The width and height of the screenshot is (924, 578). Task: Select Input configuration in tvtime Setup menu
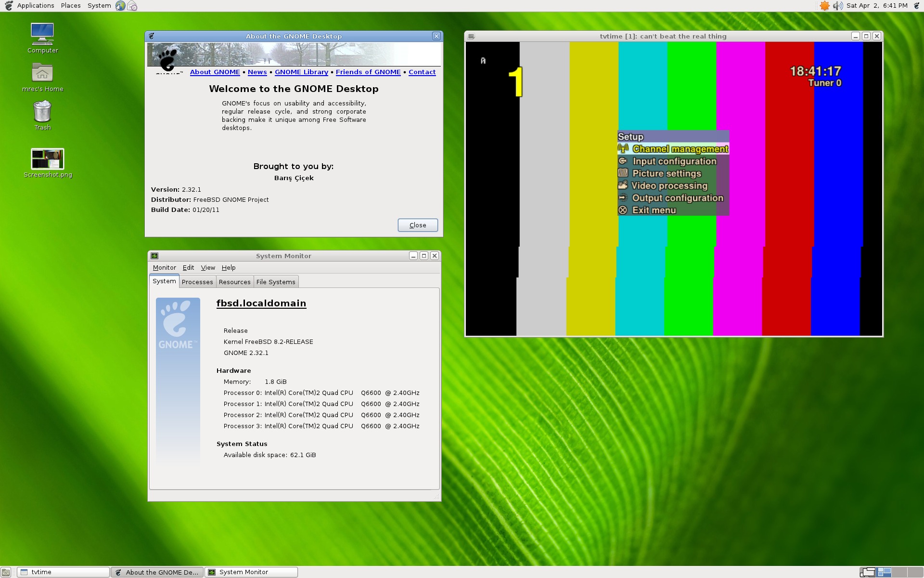tap(673, 161)
